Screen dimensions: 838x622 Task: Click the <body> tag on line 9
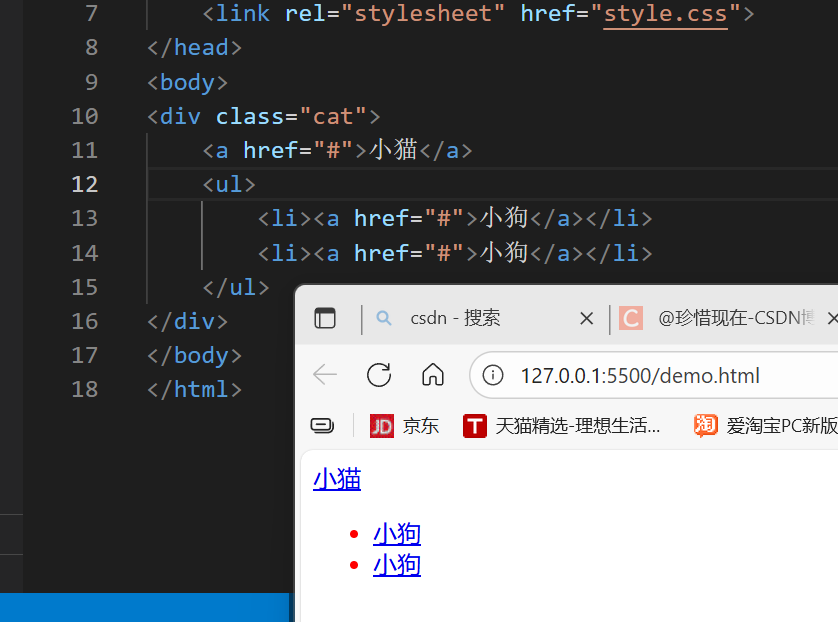[x=188, y=82]
